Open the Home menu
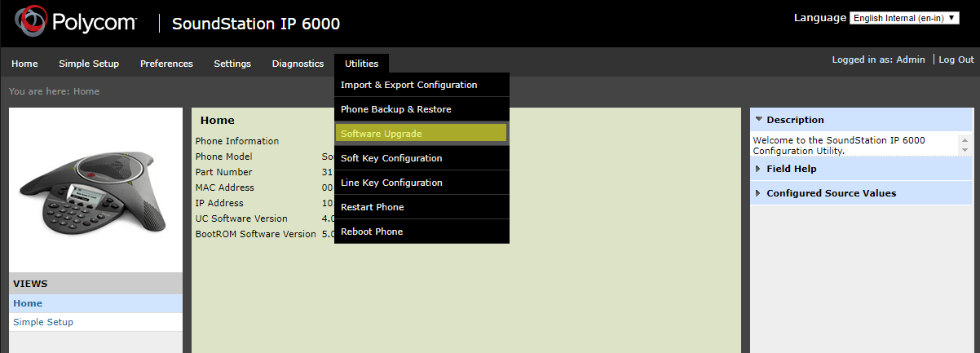The width and height of the screenshot is (980, 353). click(x=24, y=64)
